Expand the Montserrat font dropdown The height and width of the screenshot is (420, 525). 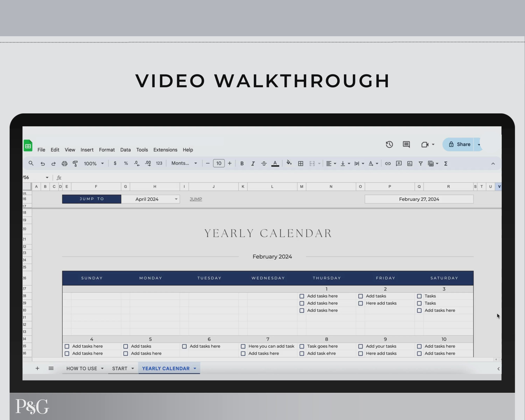184,163
